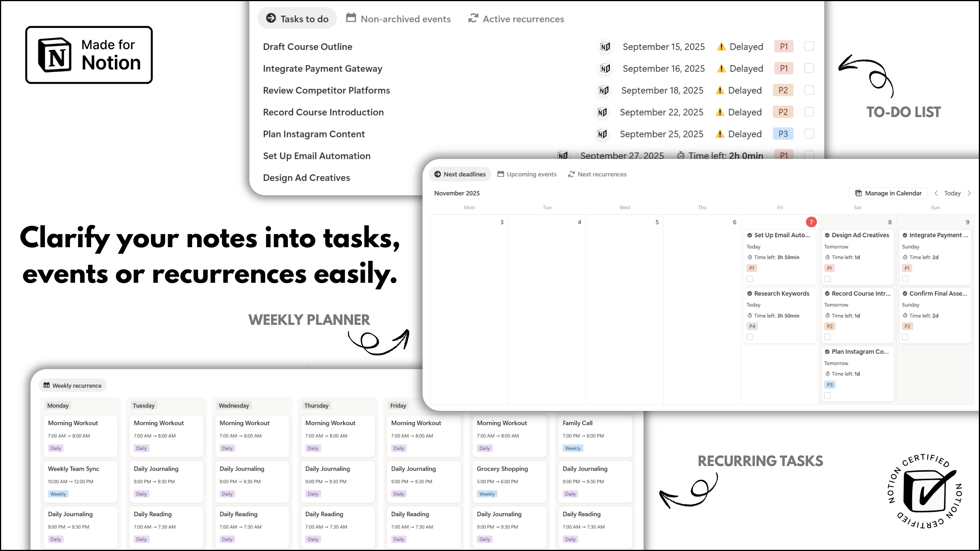
Task: Switch to the Upcoming events tab
Action: pyautogui.click(x=527, y=174)
